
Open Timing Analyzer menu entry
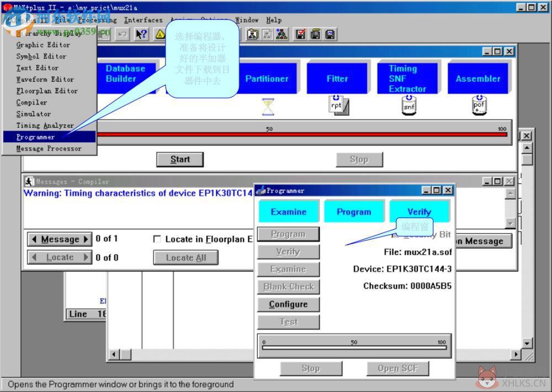point(49,125)
